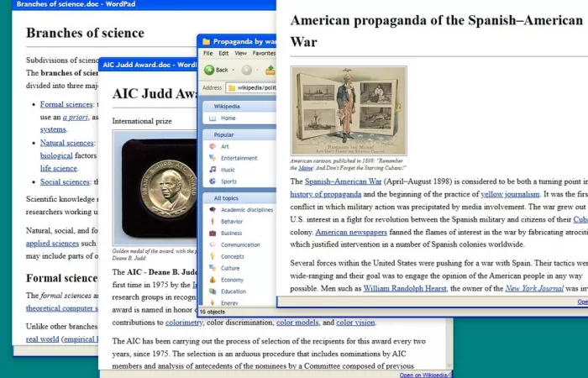Click the green Back arrow icon in Explorer

pos(209,70)
